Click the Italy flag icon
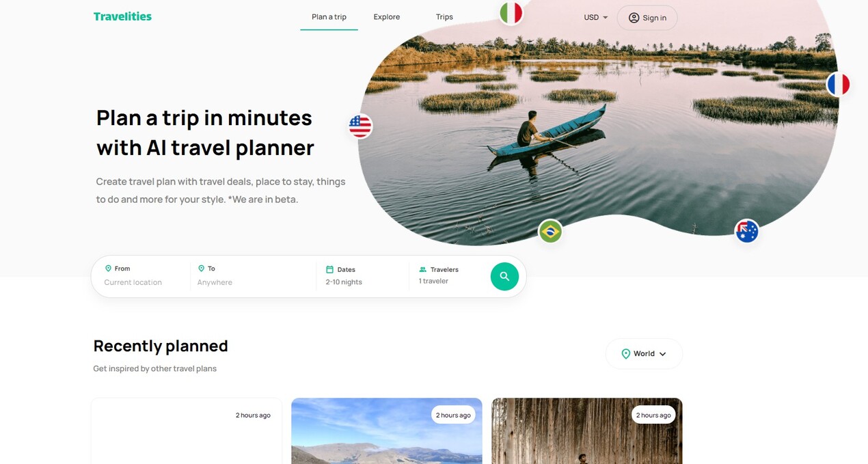 coord(511,13)
